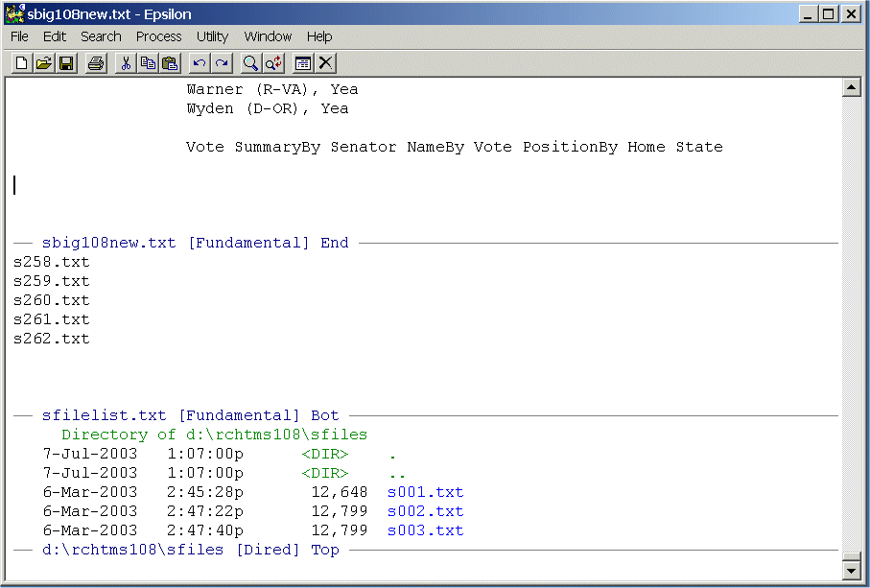Open the Utility menu

(x=212, y=36)
